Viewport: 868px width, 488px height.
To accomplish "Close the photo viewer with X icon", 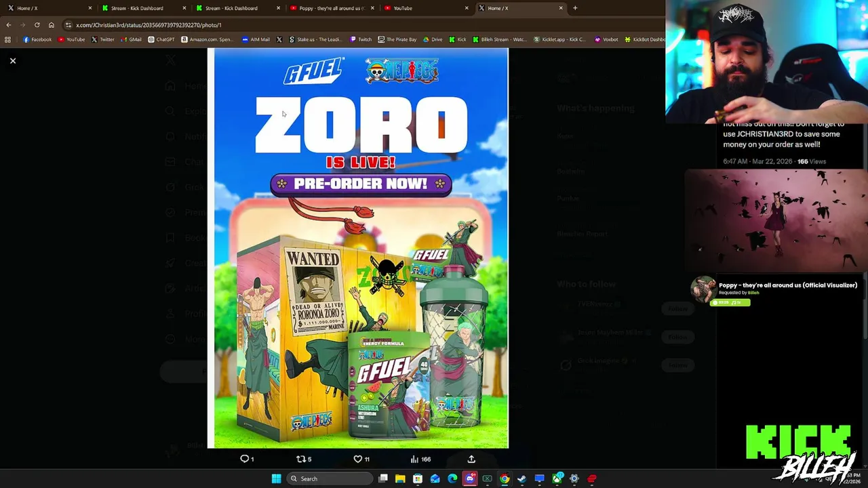I will 13,61.
